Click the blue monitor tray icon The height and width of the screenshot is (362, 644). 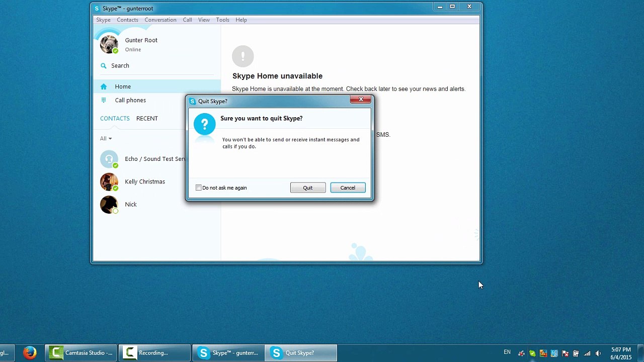pyautogui.click(x=554, y=353)
